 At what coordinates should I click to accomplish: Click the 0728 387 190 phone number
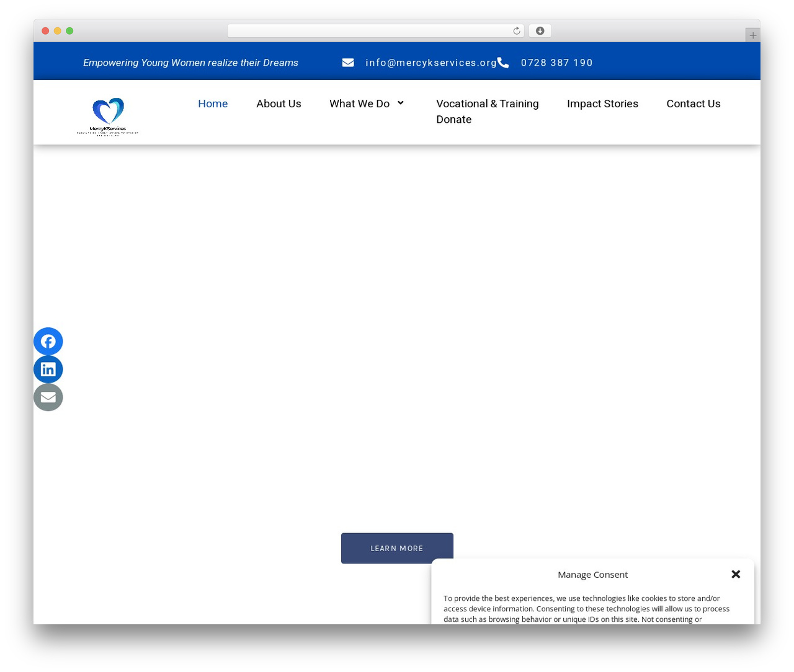(x=556, y=63)
